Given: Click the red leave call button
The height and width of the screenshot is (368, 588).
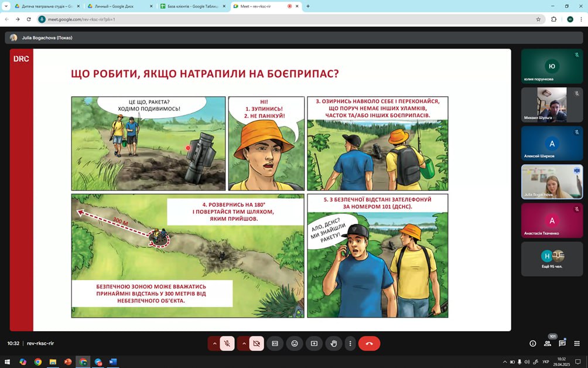Looking at the screenshot, I should [x=369, y=343].
